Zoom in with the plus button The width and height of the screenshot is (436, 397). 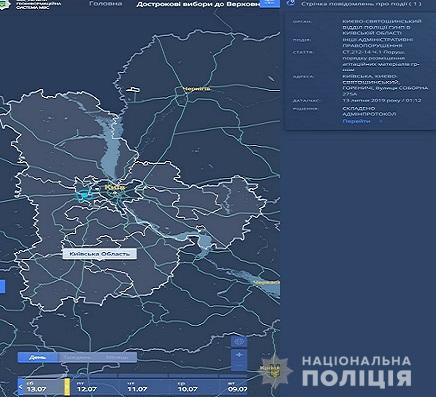pyautogui.click(x=239, y=355)
